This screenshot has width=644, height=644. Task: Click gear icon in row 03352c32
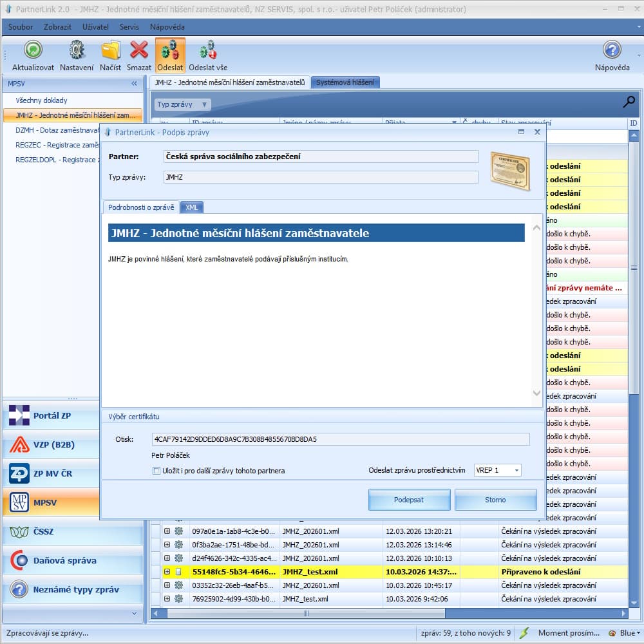[x=178, y=585]
